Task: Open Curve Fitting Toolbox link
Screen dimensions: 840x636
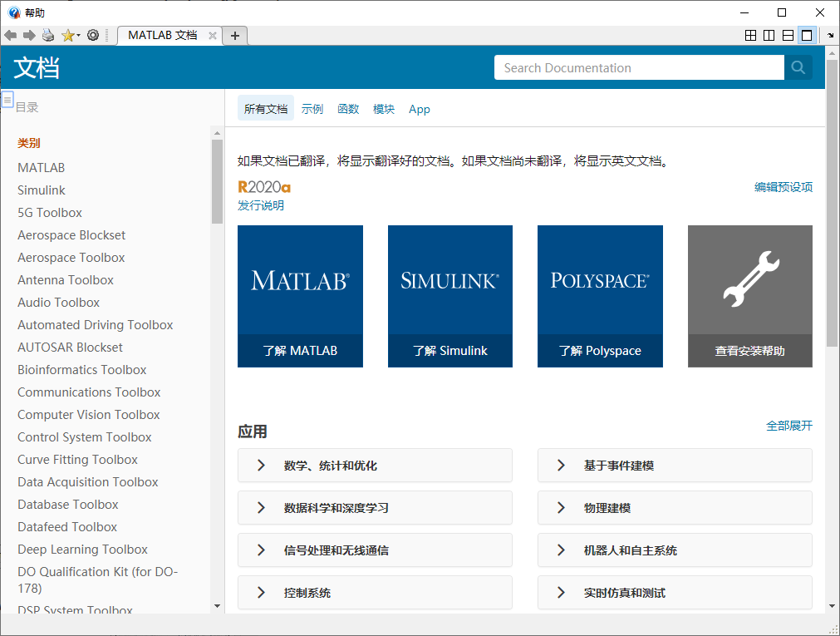Action: point(77,460)
